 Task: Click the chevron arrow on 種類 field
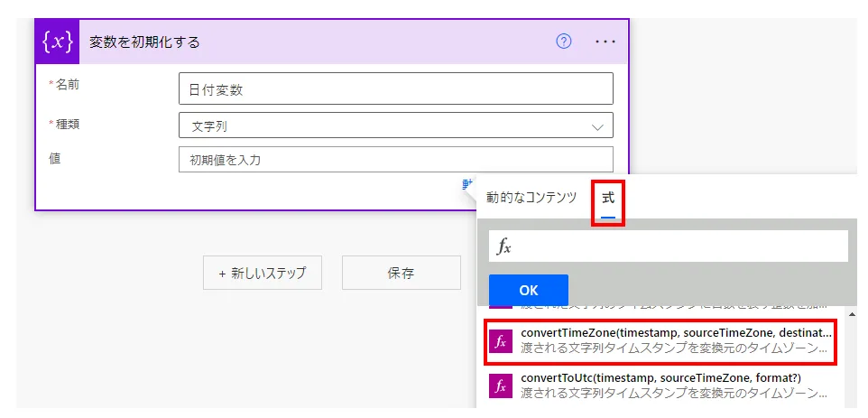point(597,126)
